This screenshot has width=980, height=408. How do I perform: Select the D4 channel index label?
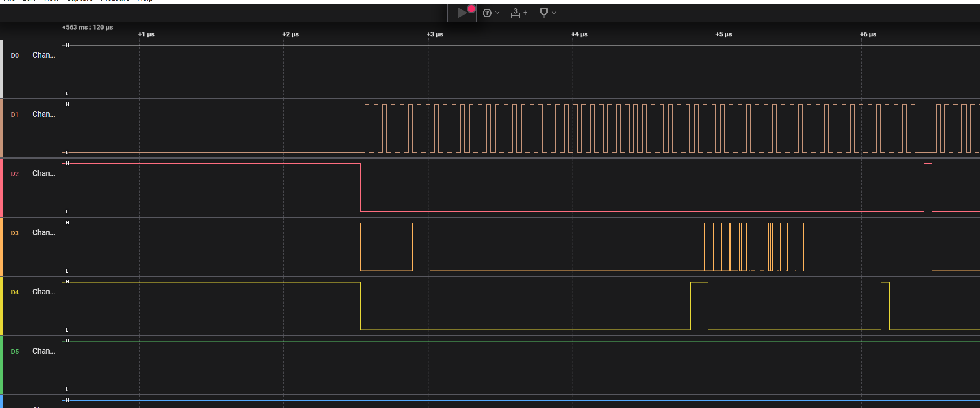15,292
